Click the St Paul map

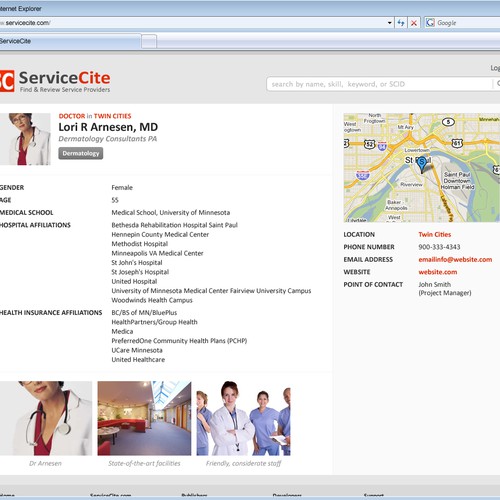click(x=422, y=168)
